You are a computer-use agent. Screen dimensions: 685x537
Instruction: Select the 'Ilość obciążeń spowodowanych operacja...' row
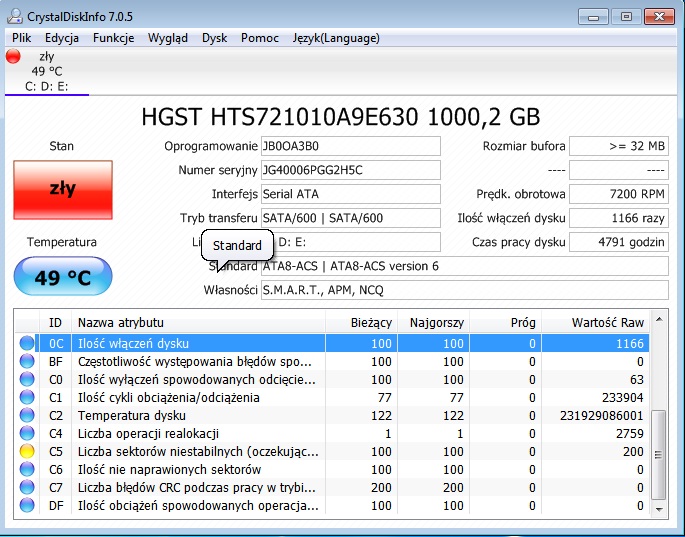pos(332,506)
